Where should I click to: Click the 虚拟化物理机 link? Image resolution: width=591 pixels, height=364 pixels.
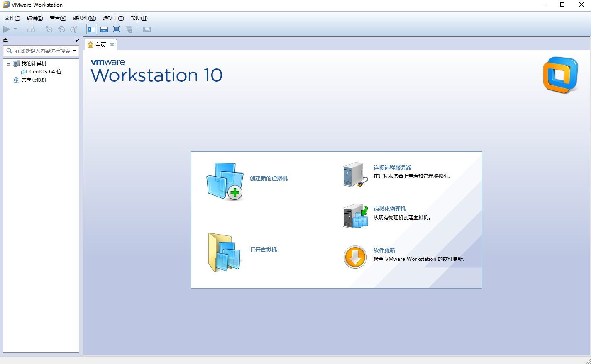(x=390, y=209)
